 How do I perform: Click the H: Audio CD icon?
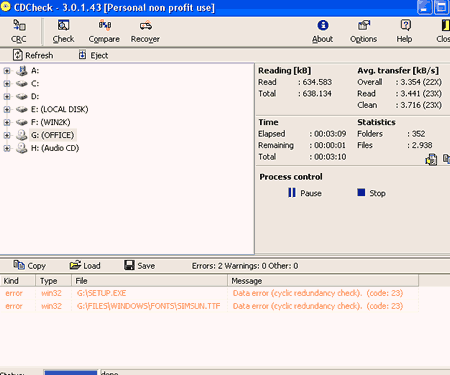(x=22, y=148)
